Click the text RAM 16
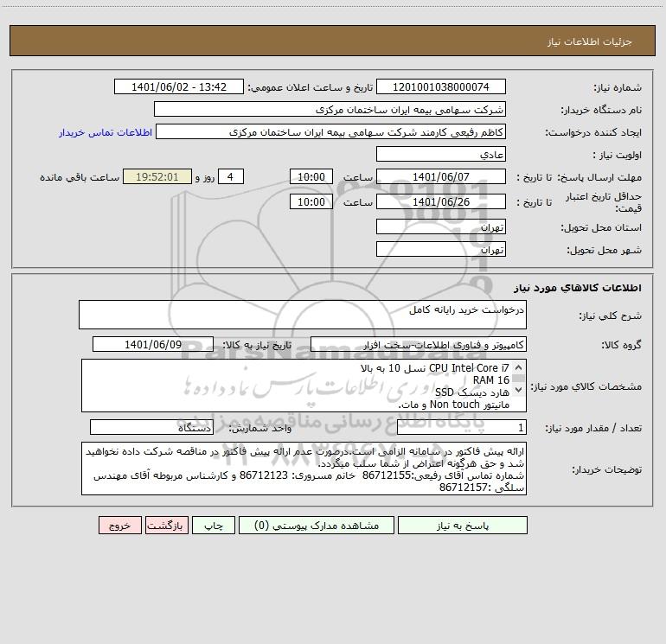Image resolution: width=666 pixels, height=644 pixels. (491, 380)
